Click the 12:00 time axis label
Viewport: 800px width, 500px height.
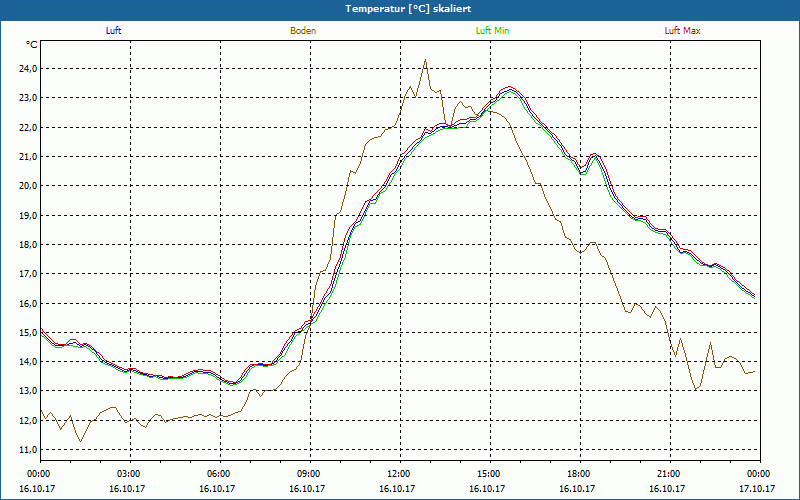click(x=399, y=474)
